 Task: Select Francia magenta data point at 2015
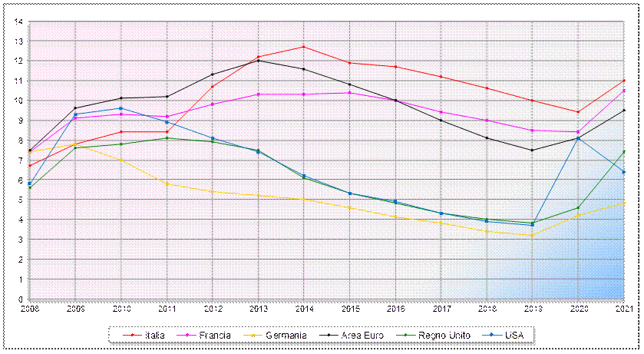[x=349, y=93]
